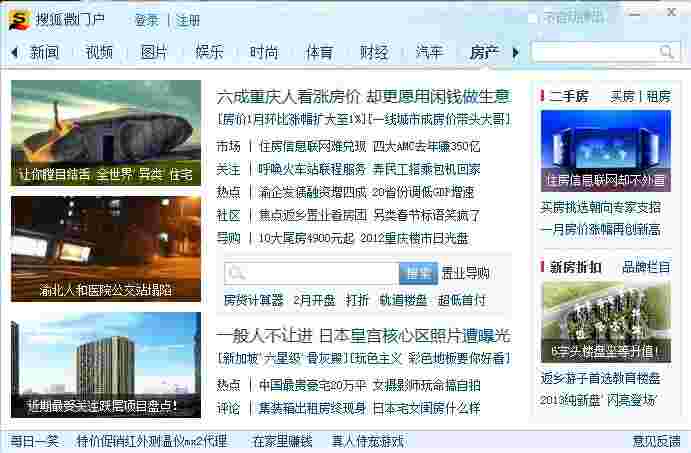Select the 汽车 channel tab

[428, 52]
